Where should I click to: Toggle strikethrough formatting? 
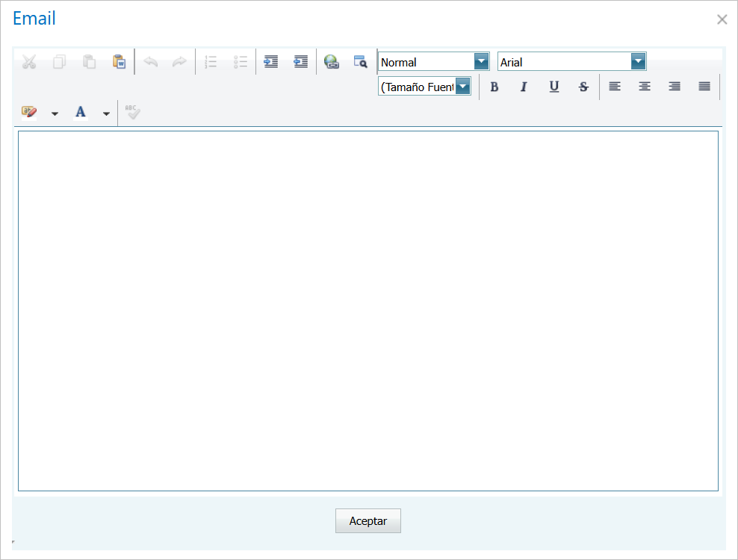[x=583, y=87]
